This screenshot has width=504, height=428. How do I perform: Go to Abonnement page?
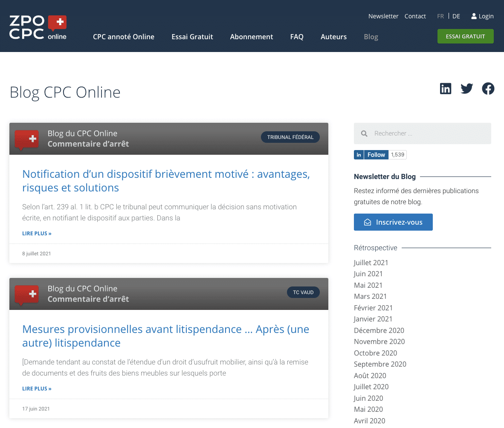[251, 37]
